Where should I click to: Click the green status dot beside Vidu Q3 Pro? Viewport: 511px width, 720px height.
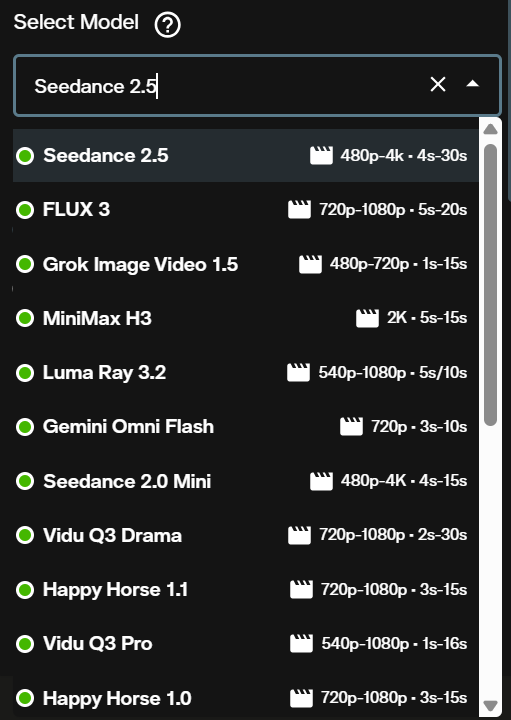click(25, 644)
